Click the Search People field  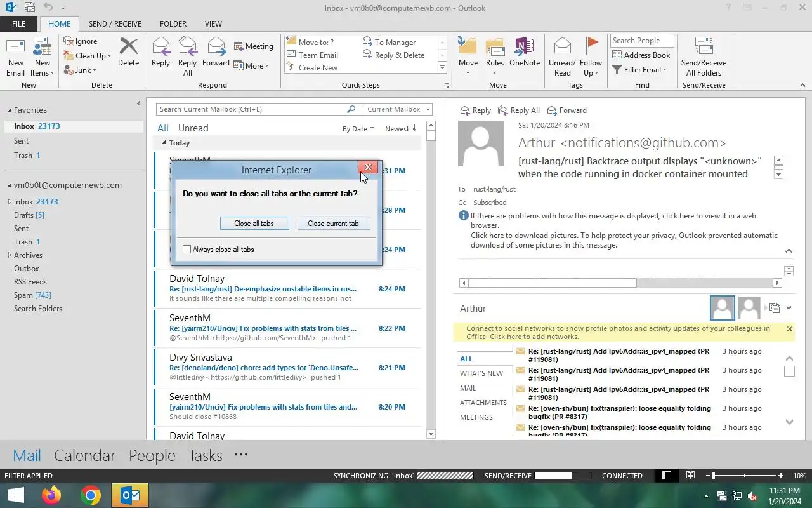click(x=642, y=41)
